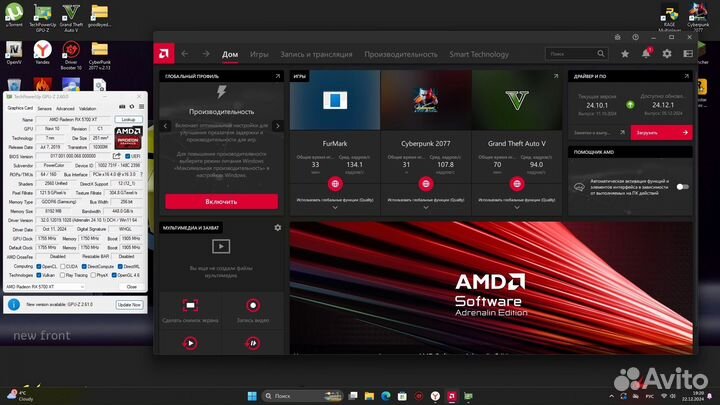720x405 pixels.
Task: Take a screenshot with the capture icon
Action: coord(190,305)
